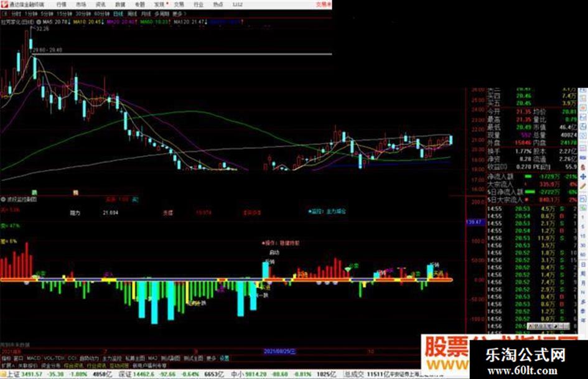588x379 pixels.
Task: Open the 行业资讯 tab
Action: point(96,365)
